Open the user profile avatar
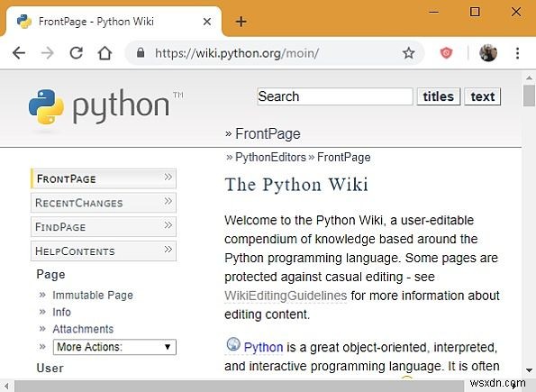 [487, 53]
